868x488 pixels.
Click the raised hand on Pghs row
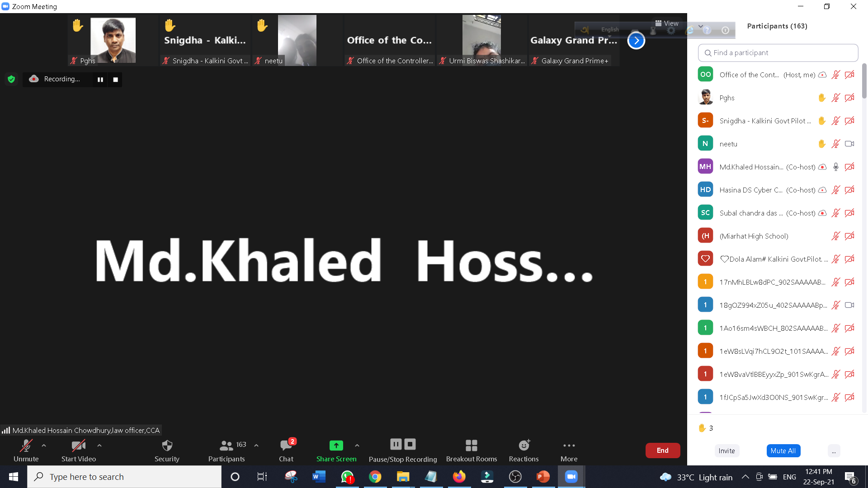pos(822,98)
